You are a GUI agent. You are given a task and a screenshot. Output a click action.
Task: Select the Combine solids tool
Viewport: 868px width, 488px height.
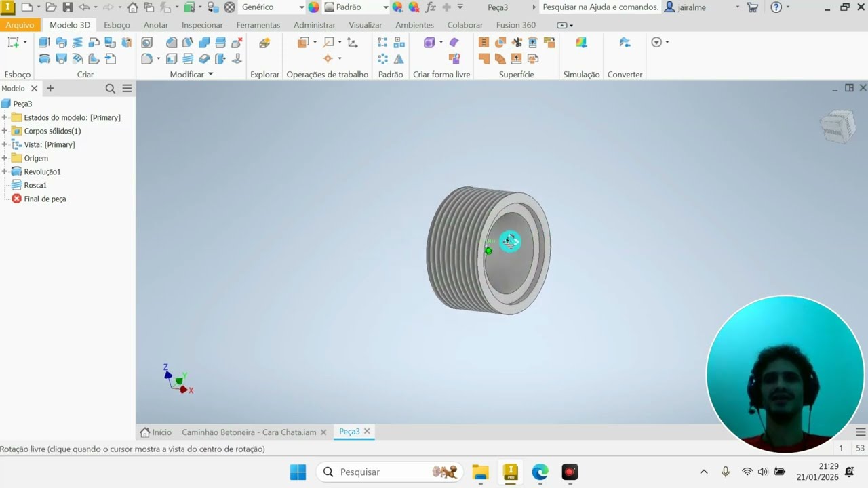204,43
